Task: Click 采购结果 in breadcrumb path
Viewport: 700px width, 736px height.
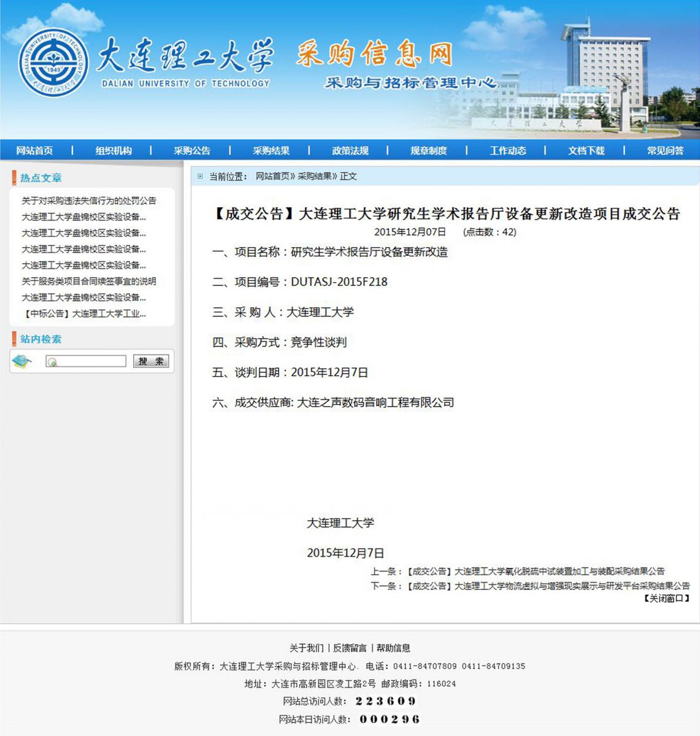Action: click(x=315, y=177)
